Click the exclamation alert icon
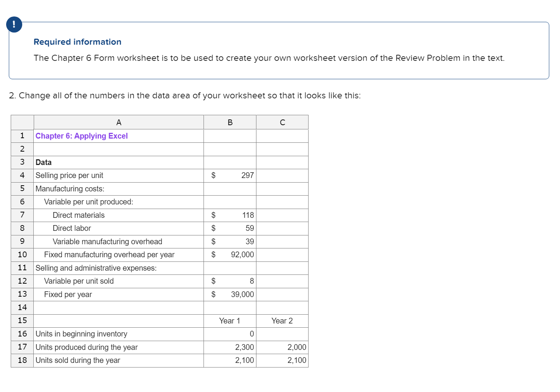The width and height of the screenshot is (560, 392). click(x=14, y=24)
